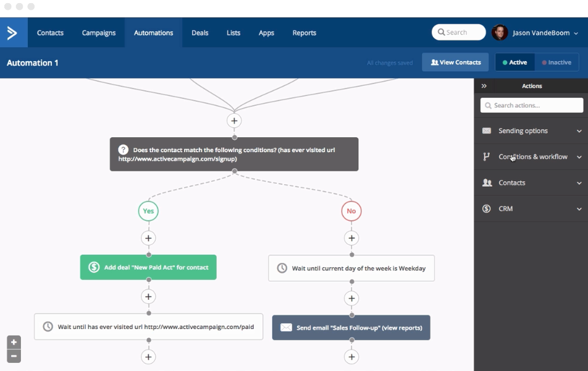
Task: Go to the Deals tab
Action: pos(200,33)
